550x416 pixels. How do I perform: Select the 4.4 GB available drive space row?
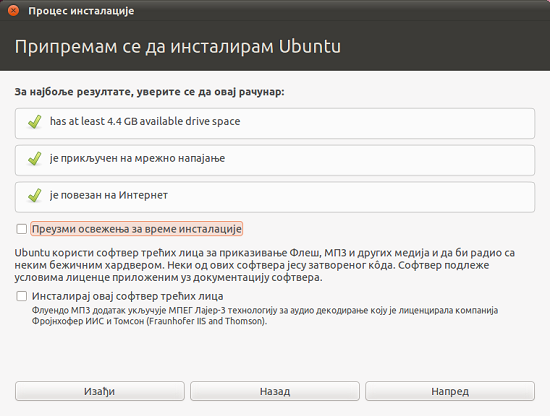(275, 123)
